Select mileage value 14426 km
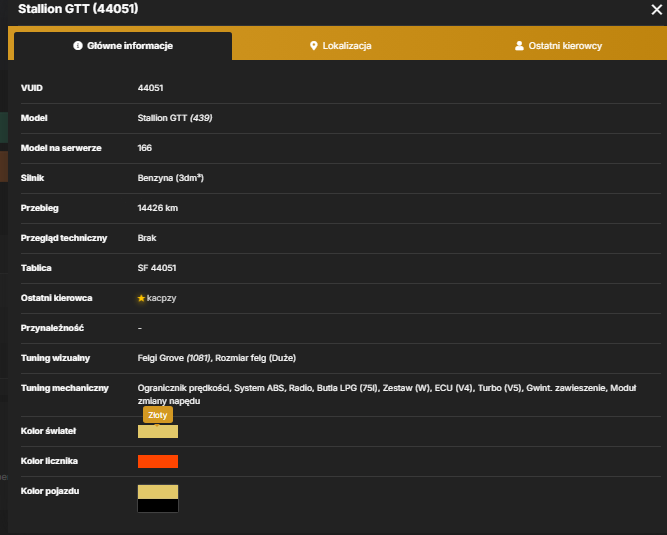Image resolution: width=667 pixels, height=535 pixels. point(158,208)
